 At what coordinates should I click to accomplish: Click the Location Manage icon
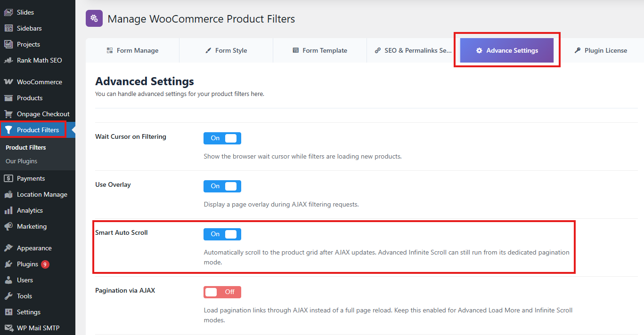click(8, 194)
